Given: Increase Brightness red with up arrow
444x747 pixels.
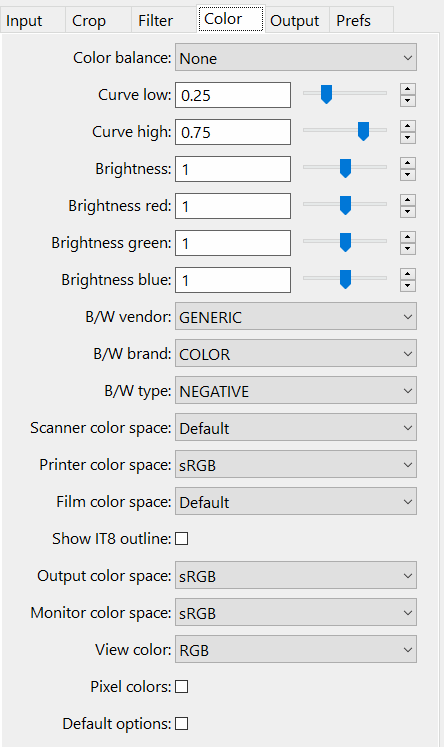Looking at the screenshot, I should point(408,200).
